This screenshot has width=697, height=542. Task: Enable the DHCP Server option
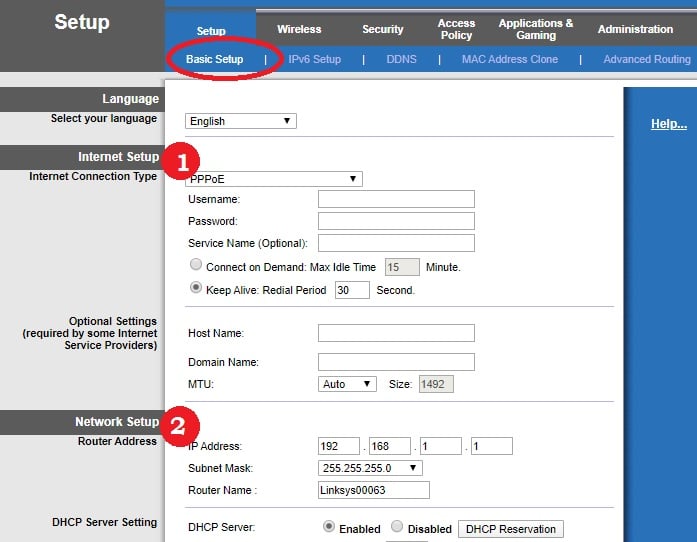point(328,527)
